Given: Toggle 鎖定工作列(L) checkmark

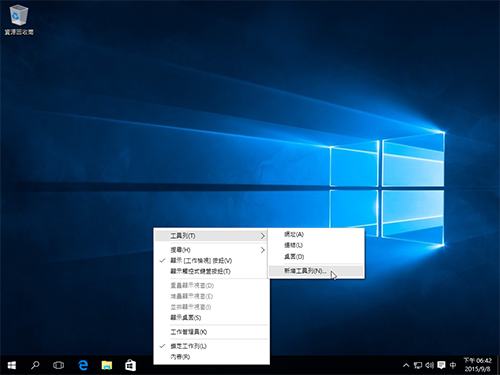Looking at the screenshot, I should pyautogui.click(x=211, y=346).
